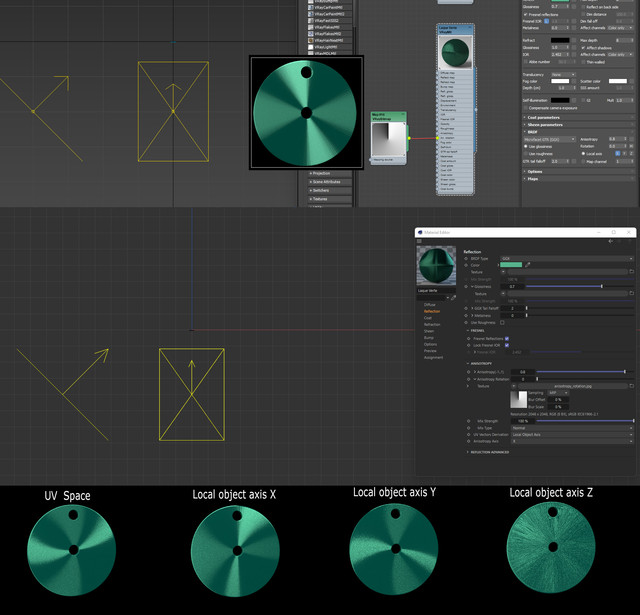Open Mix Type Normal dropdown

point(572,428)
